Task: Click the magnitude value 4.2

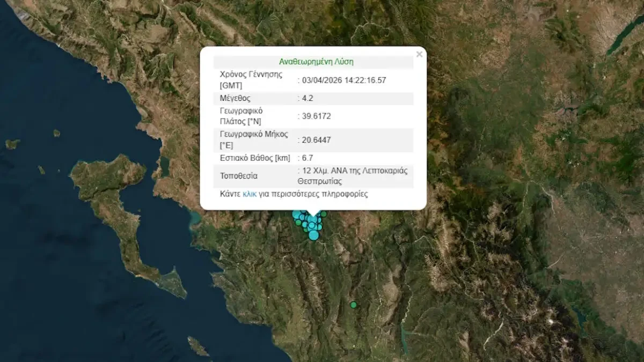Action: pos(308,98)
